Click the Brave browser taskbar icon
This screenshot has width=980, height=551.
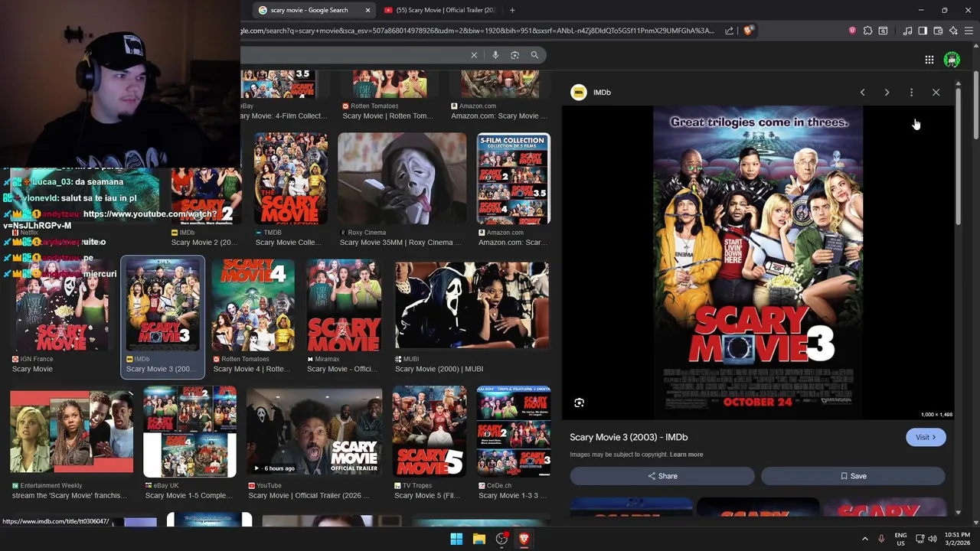coord(524,539)
